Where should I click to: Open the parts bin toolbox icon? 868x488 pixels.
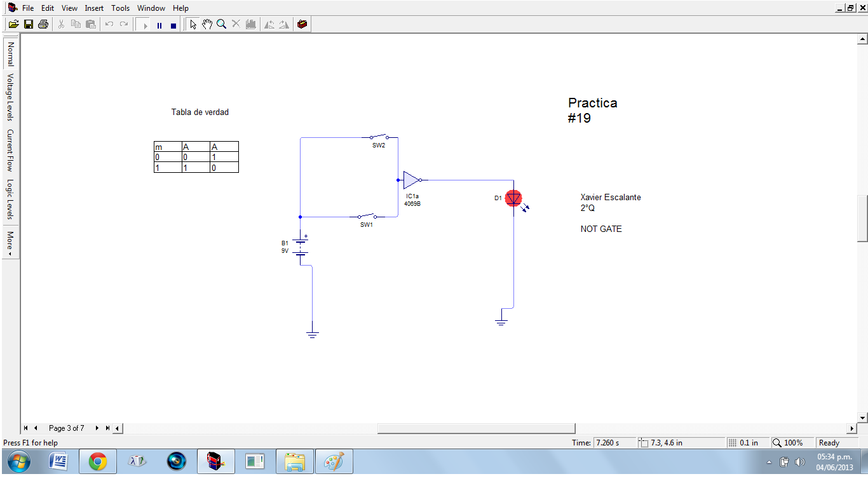click(x=302, y=24)
